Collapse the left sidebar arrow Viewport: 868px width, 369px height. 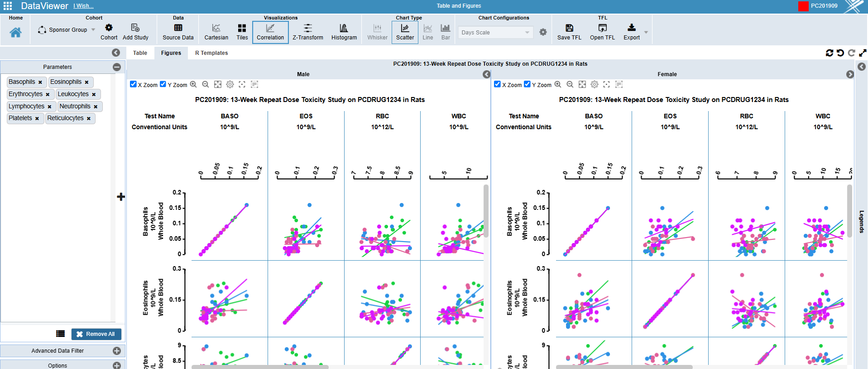click(x=116, y=53)
